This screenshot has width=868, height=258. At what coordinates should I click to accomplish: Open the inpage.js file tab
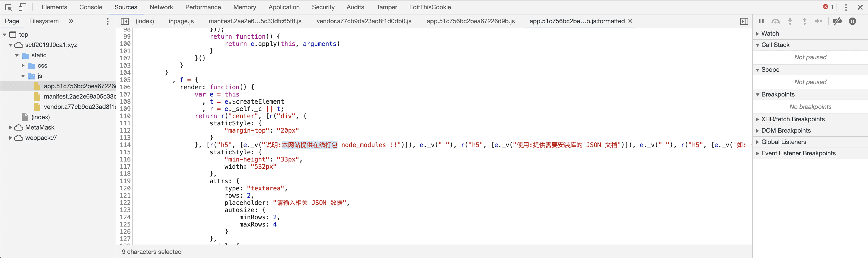[x=181, y=21]
